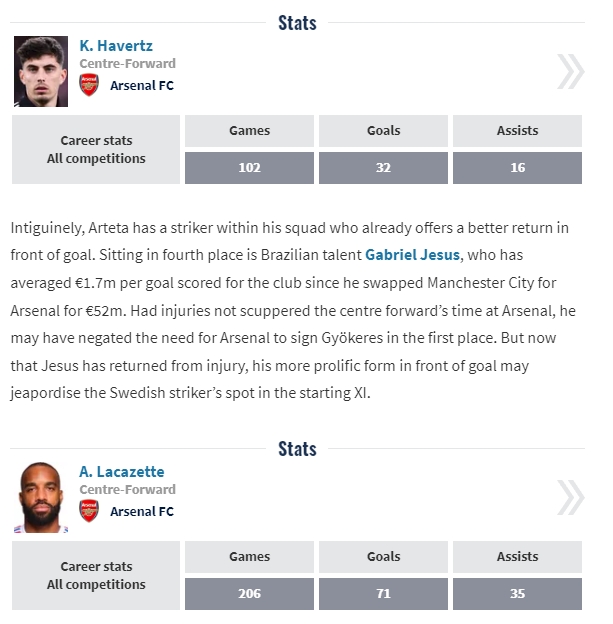This screenshot has width=613, height=624.
Task: Expand Lacazette stats with double chevron
Action: (570, 498)
